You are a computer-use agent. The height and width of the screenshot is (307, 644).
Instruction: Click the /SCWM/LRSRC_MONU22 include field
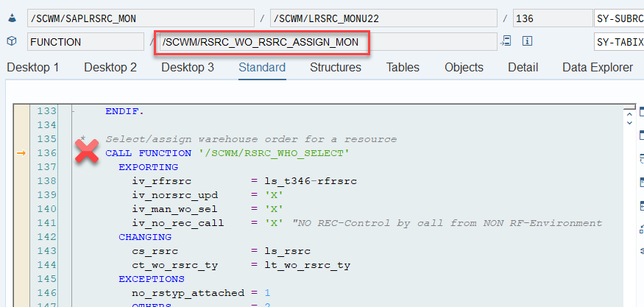[383, 18]
